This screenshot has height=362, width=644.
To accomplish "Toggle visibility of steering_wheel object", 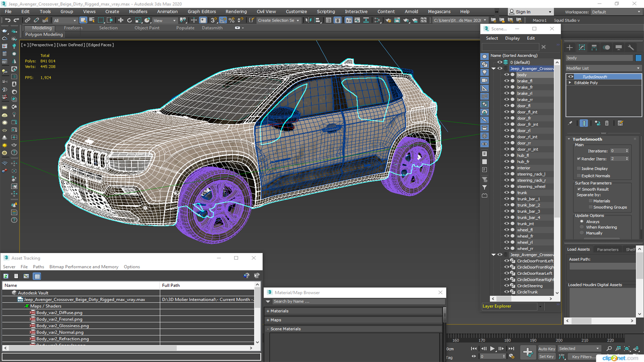I will point(506,186).
